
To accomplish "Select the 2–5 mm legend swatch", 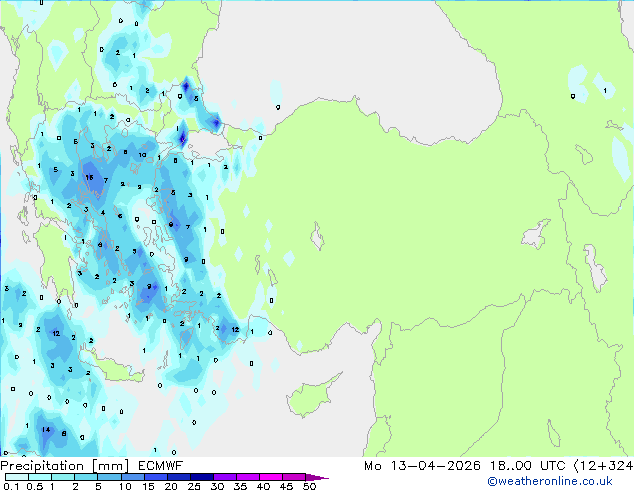I will tap(86, 477).
